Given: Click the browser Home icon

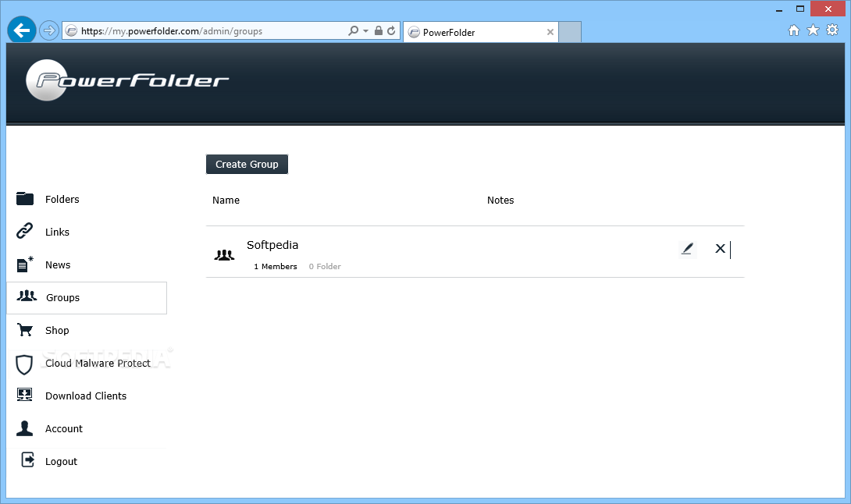Looking at the screenshot, I should (794, 30).
